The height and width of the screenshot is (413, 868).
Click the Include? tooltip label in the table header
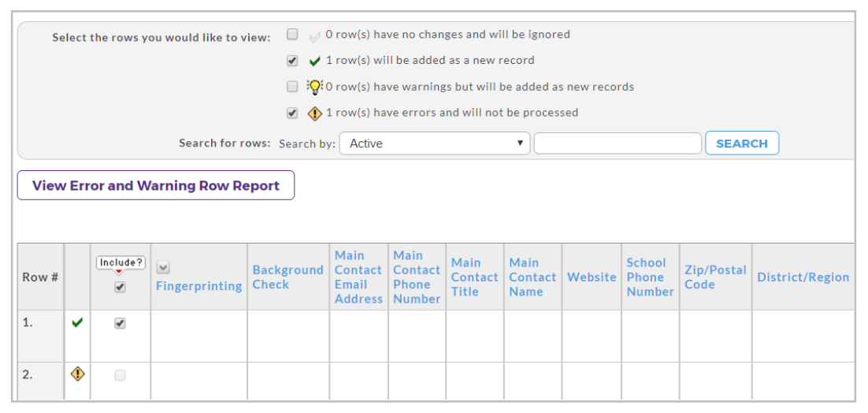[x=121, y=262]
